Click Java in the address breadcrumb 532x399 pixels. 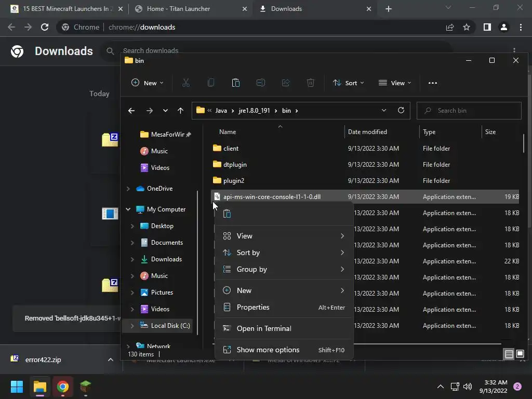[221, 111]
